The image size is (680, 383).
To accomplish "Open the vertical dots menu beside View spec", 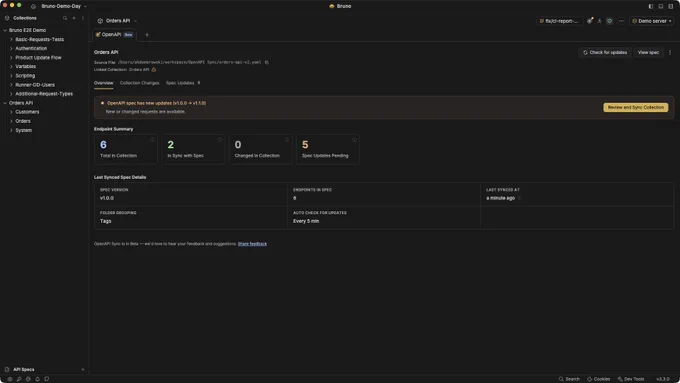I will [x=670, y=52].
